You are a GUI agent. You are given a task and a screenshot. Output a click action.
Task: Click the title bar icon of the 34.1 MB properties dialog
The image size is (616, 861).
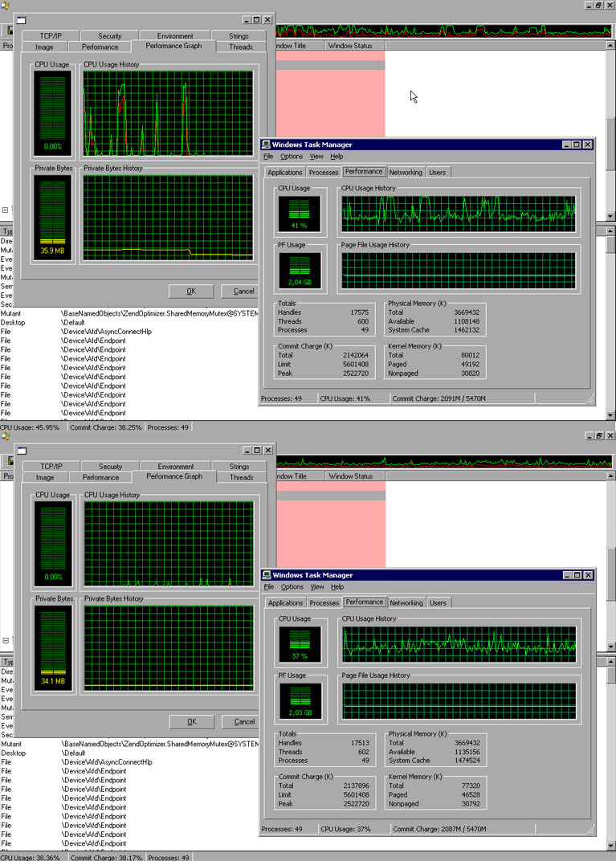22,451
